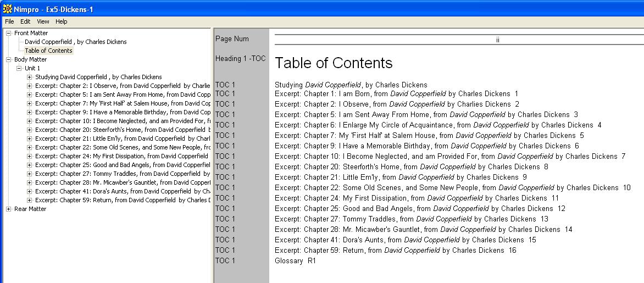Click TOC entry Chapter 5: Sent Away From Home

(x=426, y=115)
